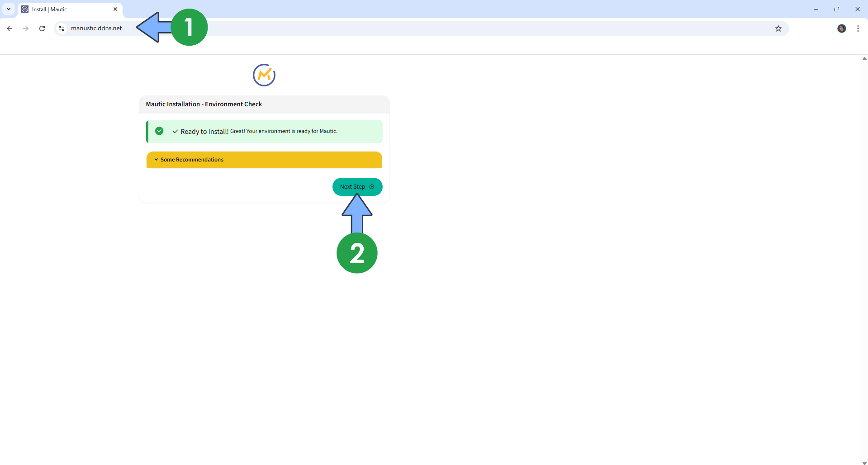Open site information icon in address bar
The width and height of the screenshot is (868, 465).
[x=62, y=28]
